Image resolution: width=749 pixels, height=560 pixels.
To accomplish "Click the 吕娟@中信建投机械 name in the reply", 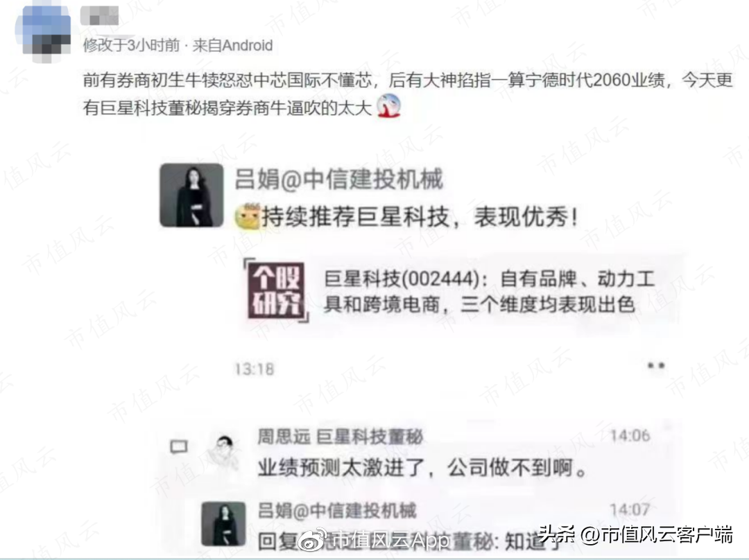I will [x=337, y=511].
